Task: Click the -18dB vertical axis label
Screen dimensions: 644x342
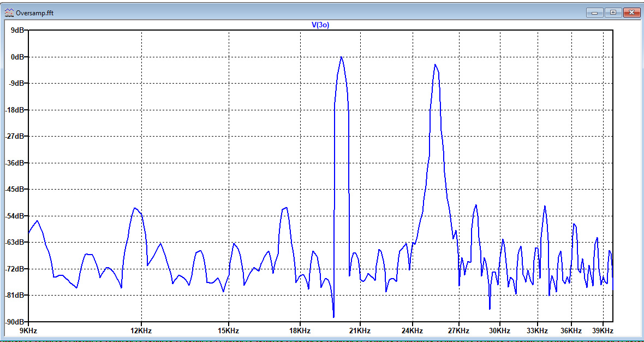Action: pos(14,110)
